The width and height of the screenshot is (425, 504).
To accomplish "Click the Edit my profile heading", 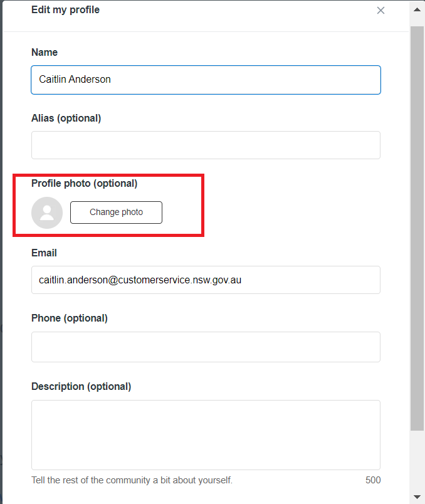I will click(x=66, y=10).
